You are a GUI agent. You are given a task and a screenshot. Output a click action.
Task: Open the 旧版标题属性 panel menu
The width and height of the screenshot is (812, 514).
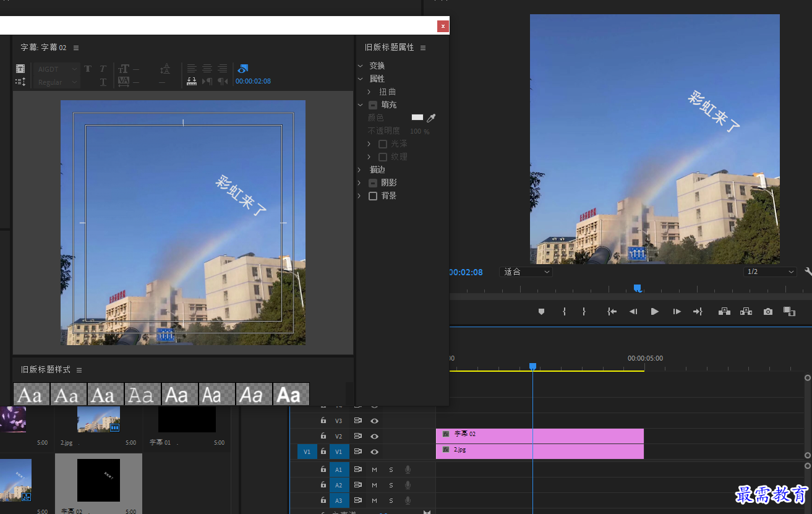(423, 48)
